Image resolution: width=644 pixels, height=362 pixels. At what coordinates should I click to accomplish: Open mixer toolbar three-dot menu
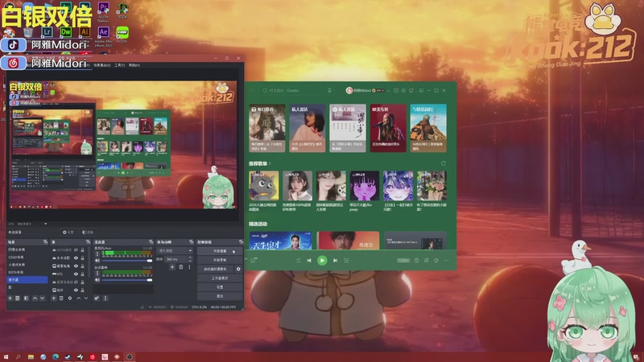click(105, 298)
